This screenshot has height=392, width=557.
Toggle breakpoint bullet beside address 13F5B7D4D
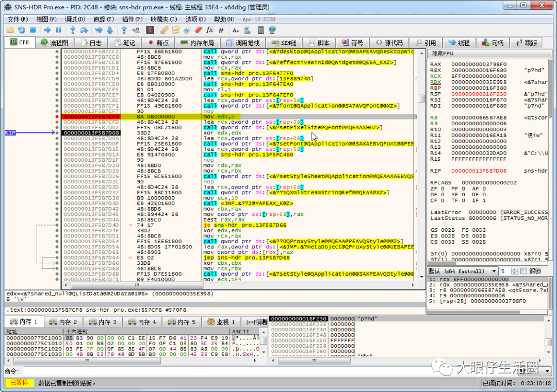pyautogui.click(x=57, y=225)
